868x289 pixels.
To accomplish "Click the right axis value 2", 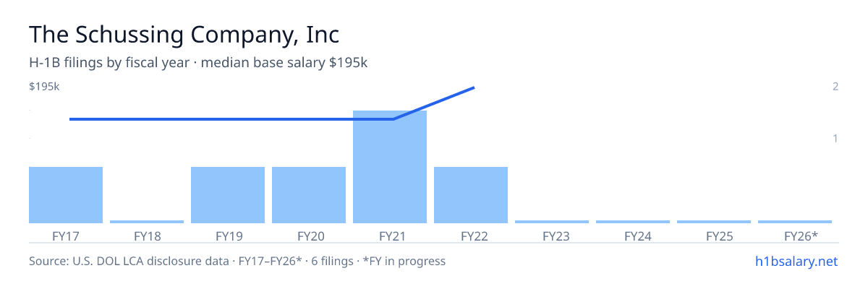I will click(x=835, y=87).
